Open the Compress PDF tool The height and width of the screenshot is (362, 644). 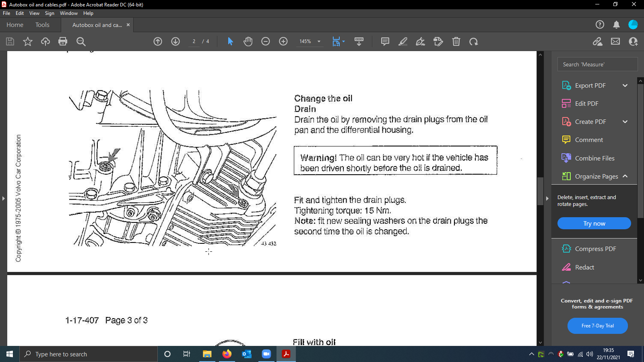coord(589,249)
